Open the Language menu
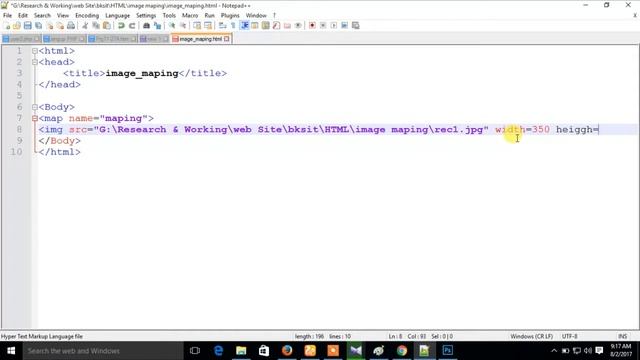640x360 pixels. point(118,16)
